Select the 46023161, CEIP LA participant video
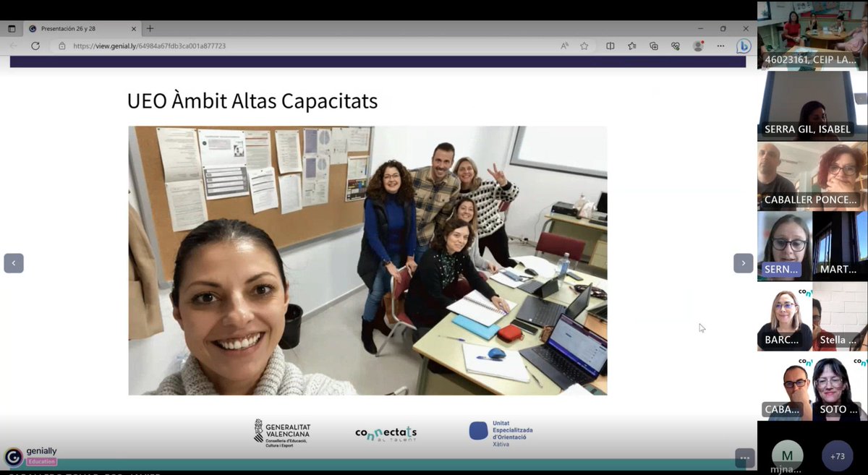Viewport: 868px width, 475px height. coord(812,35)
